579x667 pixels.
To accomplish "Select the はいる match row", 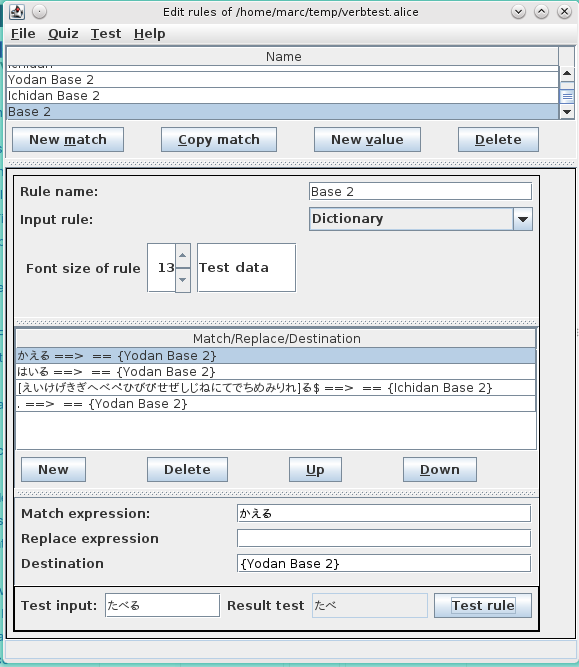I will [x=276, y=372].
